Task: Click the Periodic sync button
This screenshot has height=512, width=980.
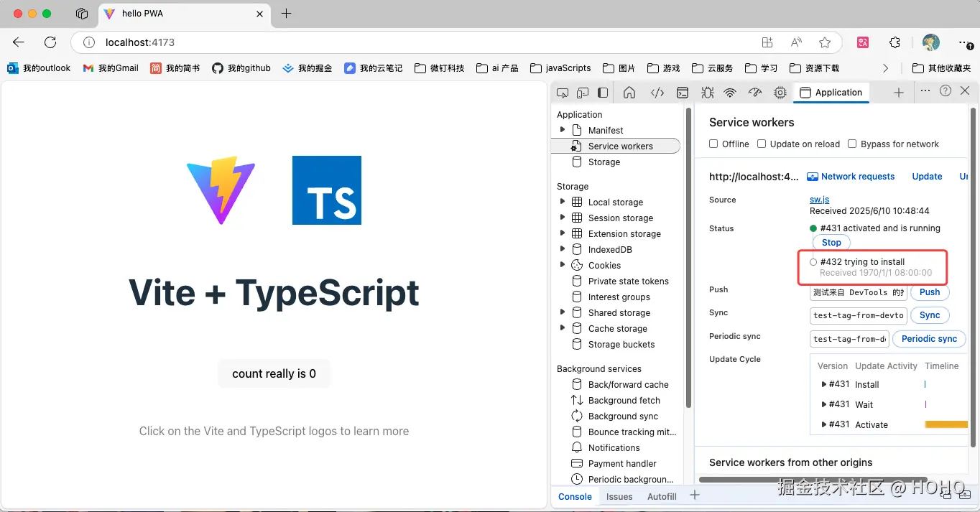Action: (929, 339)
